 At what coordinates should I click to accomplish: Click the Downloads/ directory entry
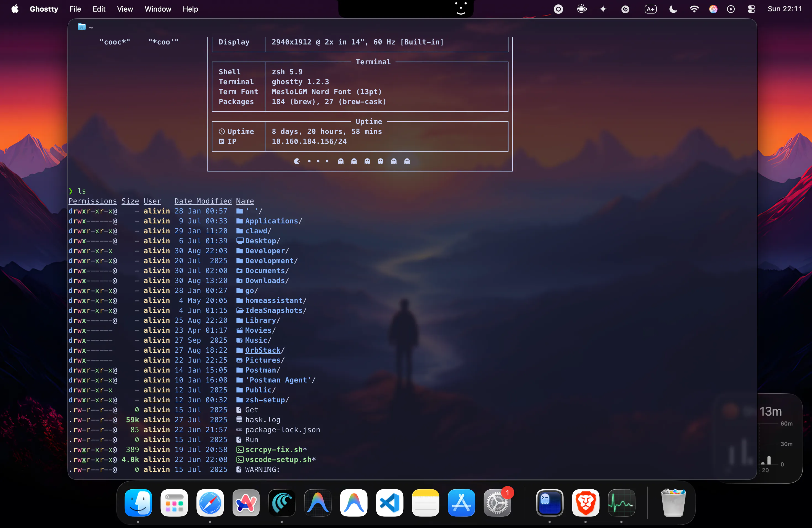[267, 280]
